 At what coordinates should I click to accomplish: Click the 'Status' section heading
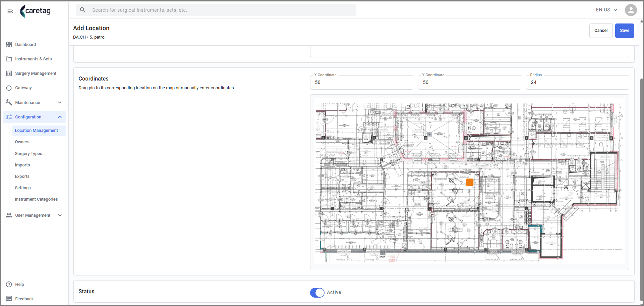tap(86, 292)
